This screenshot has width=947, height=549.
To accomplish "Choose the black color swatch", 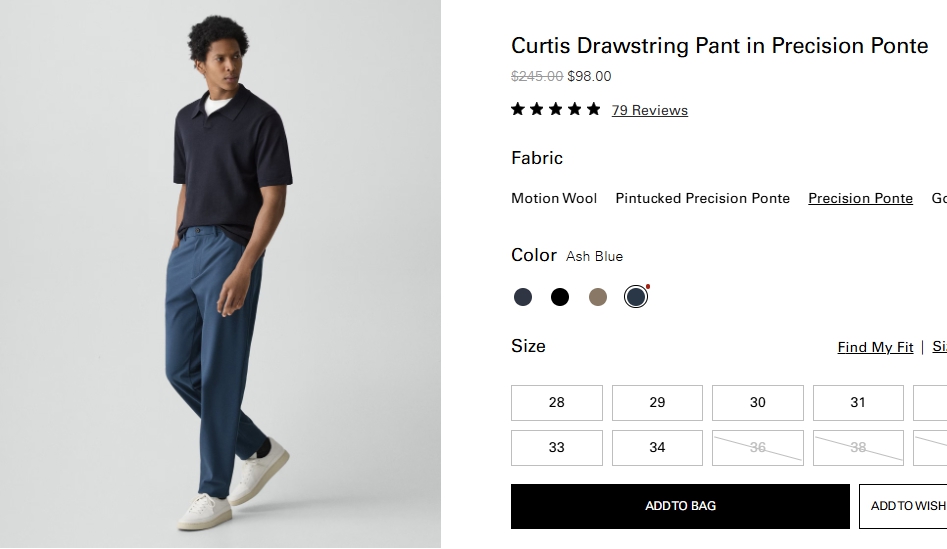I will click(560, 297).
